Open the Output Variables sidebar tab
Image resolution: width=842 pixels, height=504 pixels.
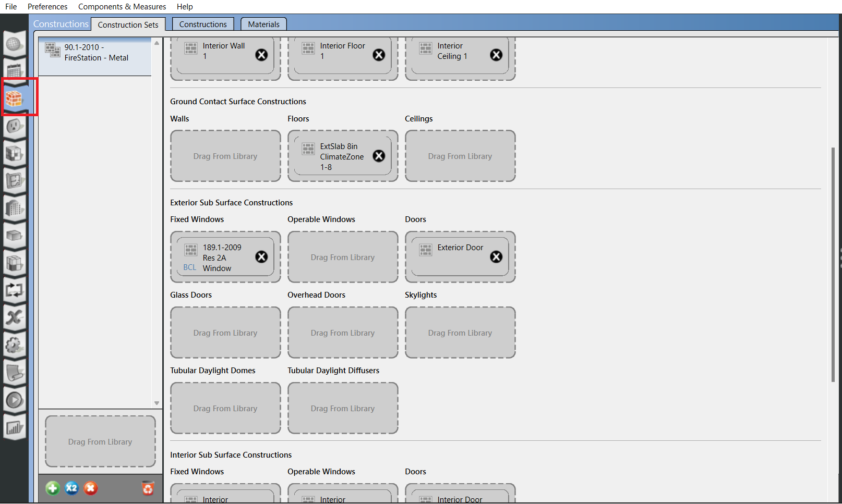(15, 317)
